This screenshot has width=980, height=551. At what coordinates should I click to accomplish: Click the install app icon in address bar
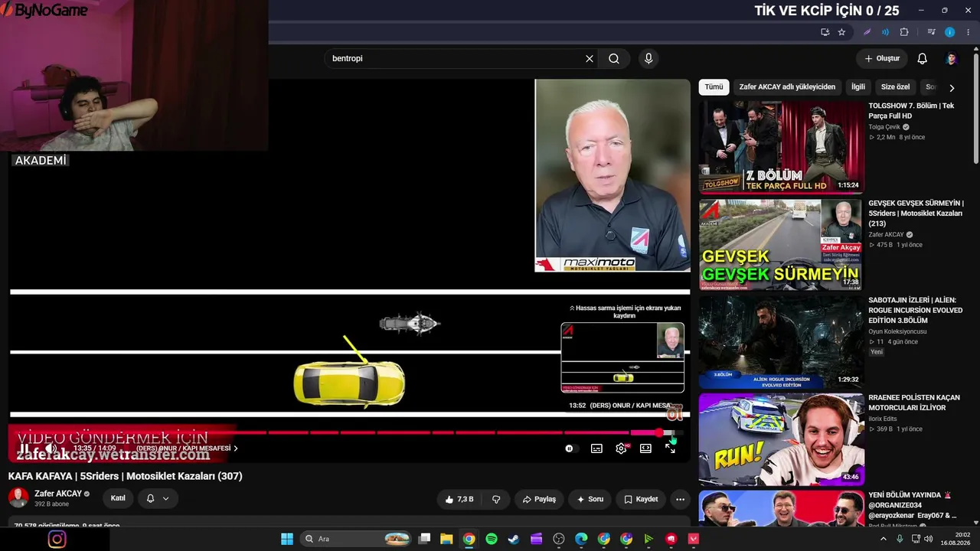[825, 32]
